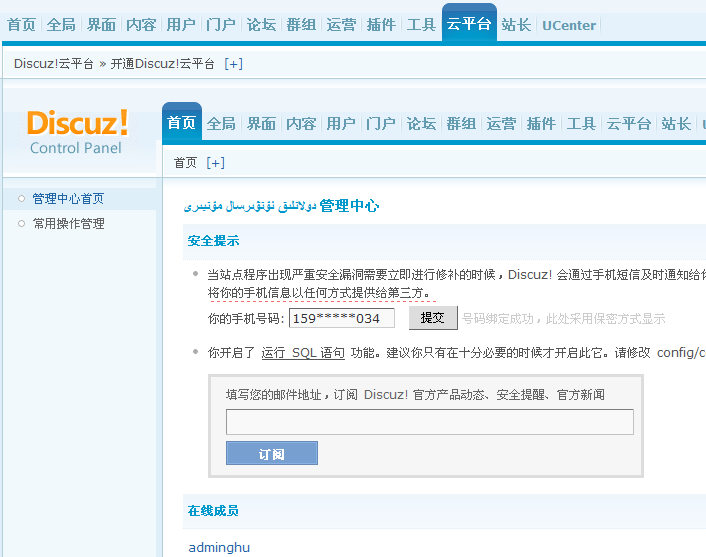Open 插件 in the lower navigation bar
706x557 pixels.
(x=542, y=123)
